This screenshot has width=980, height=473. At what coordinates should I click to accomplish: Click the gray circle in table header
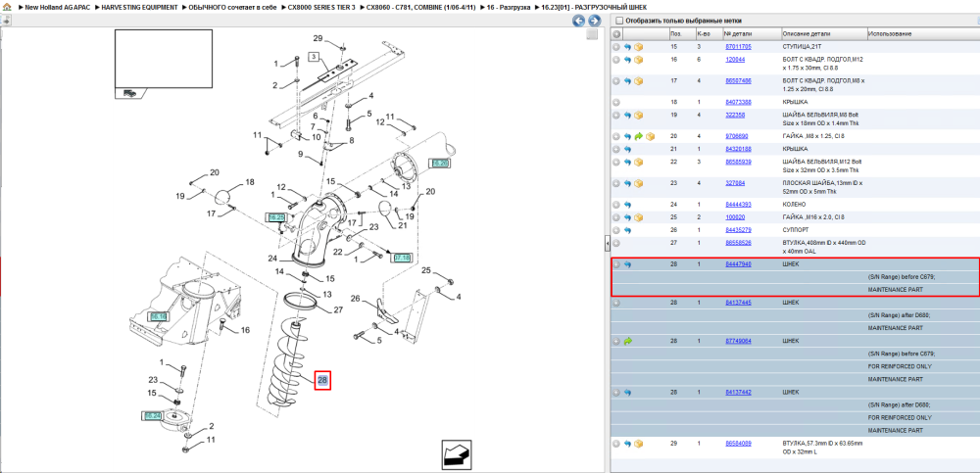[616, 33]
